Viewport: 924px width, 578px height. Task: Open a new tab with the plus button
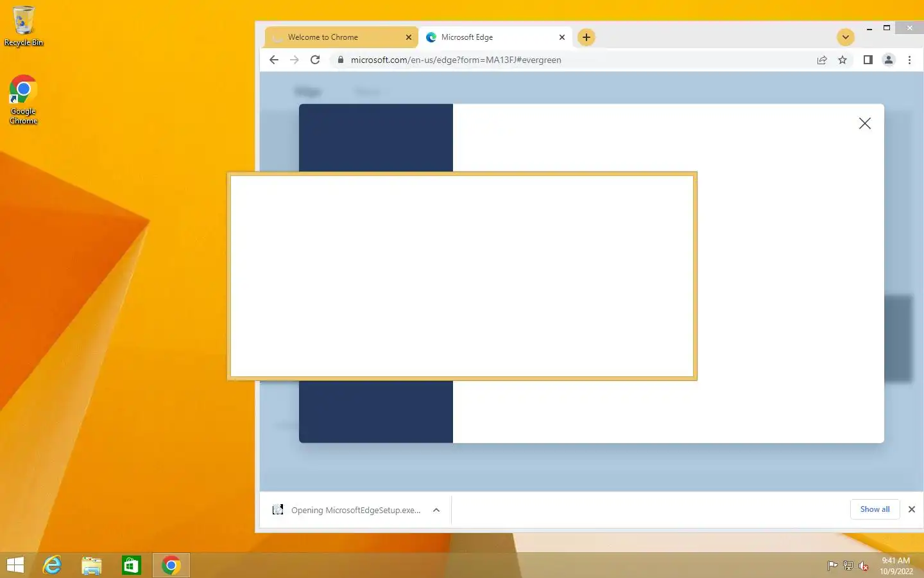point(586,37)
